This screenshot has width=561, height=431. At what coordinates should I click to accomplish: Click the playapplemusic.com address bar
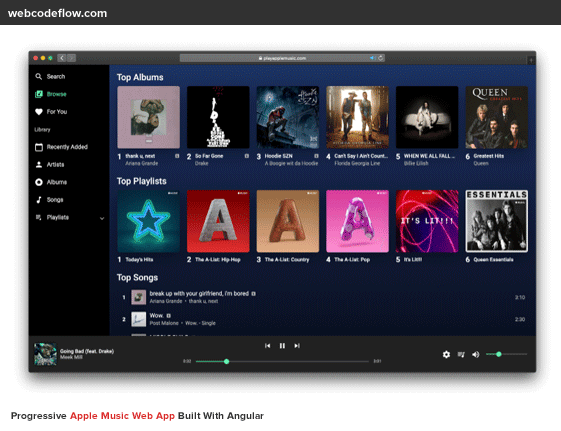282,58
